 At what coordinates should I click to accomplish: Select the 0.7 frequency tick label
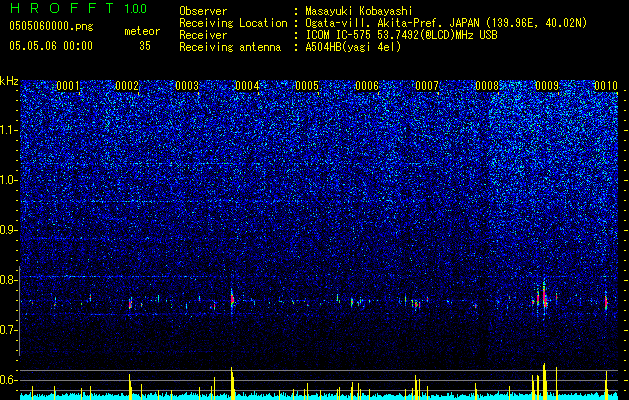(x=9, y=330)
